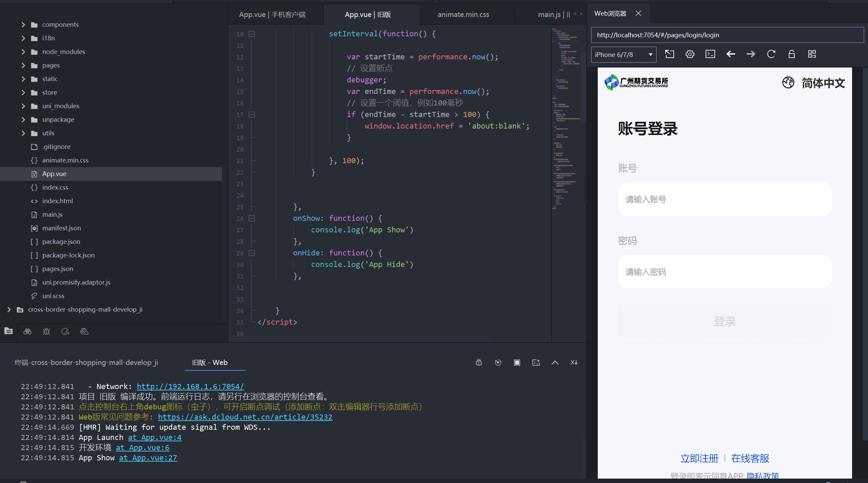Open the QR code grid icon
Image resolution: width=868 pixels, height=483 pixels.
[x=812, y=54]
